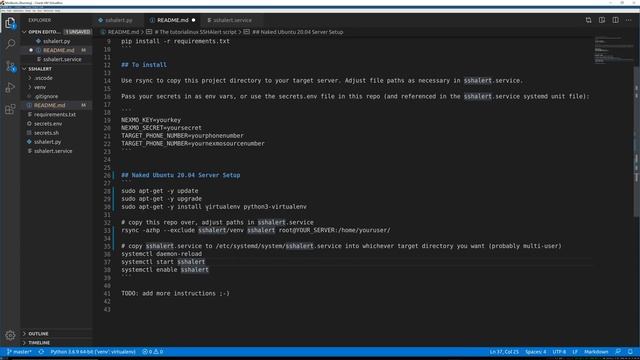Open the Manage settings gear
The height and width of the screenshot is (360, 640).
[x=10, y=335]
